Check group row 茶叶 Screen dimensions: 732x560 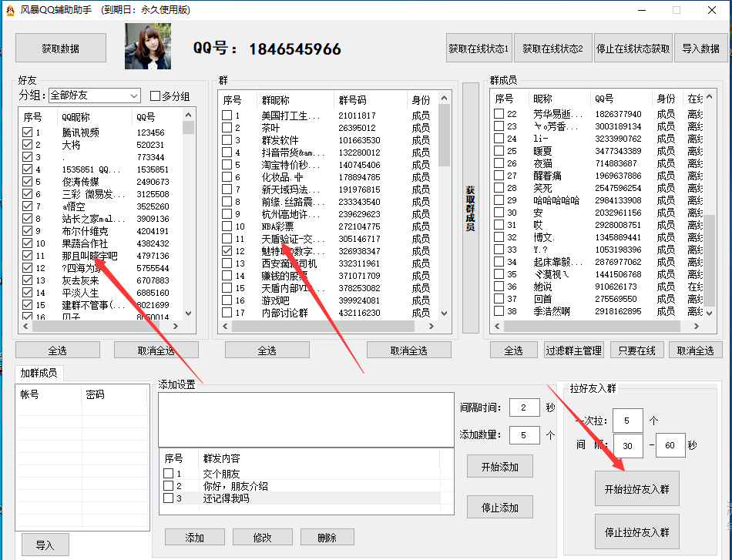227,127
